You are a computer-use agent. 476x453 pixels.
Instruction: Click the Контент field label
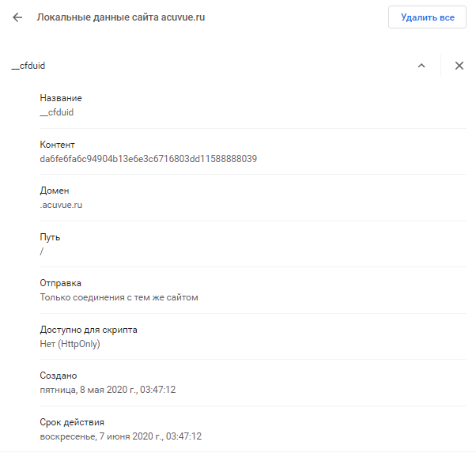57,145
